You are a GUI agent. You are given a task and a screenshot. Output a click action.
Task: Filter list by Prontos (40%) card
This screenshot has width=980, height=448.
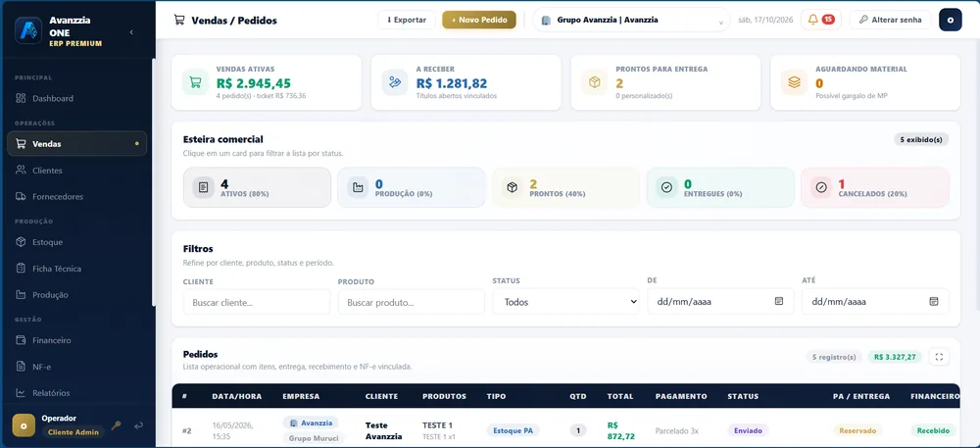point(565,187)
